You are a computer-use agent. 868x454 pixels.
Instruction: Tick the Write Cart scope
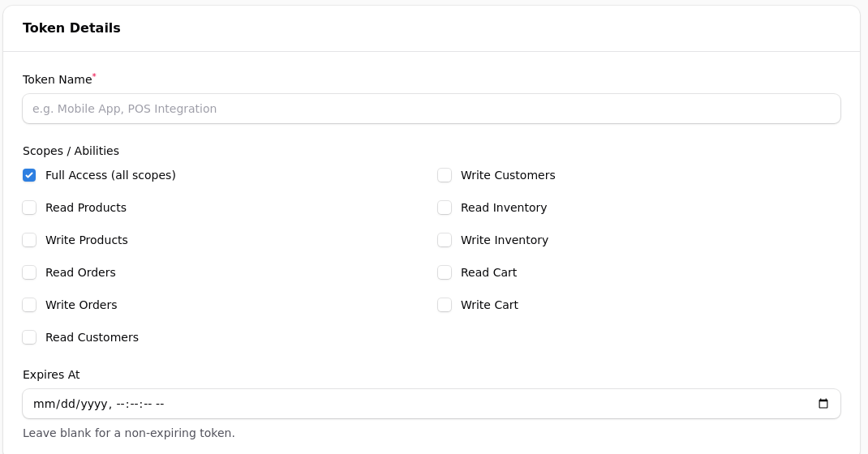(445, 306)
